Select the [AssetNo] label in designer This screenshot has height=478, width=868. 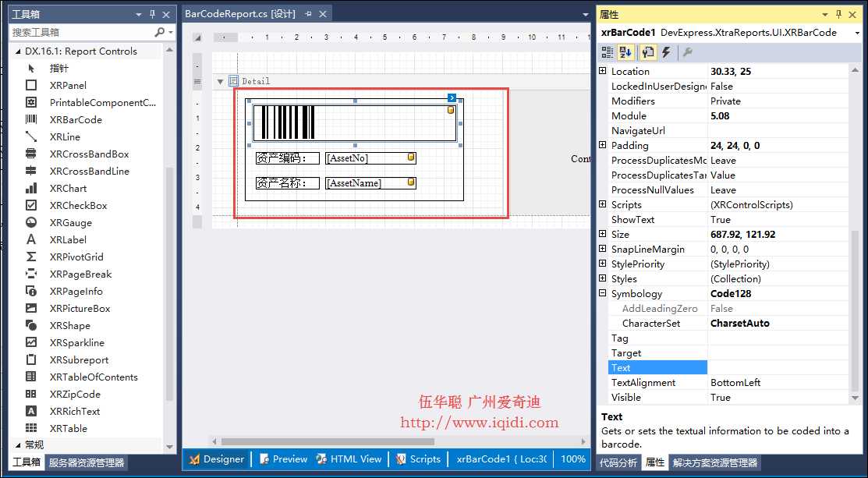click(x=370, y=158)
